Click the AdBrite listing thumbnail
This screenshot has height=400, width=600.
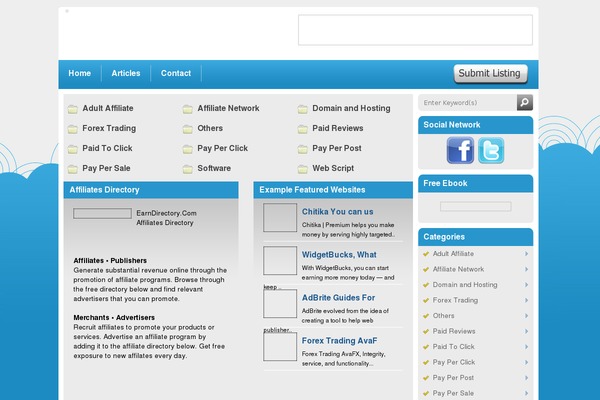click(x=280, y=304)
